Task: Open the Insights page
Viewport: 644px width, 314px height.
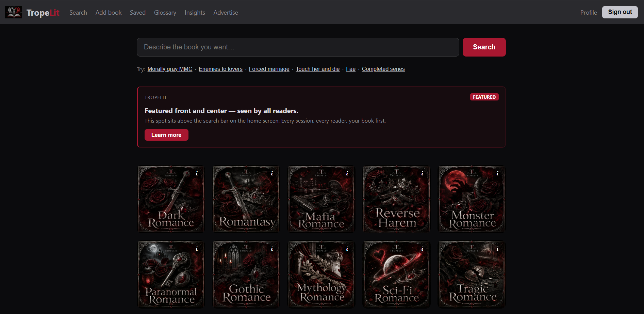Action: click(x=195, y=13)
